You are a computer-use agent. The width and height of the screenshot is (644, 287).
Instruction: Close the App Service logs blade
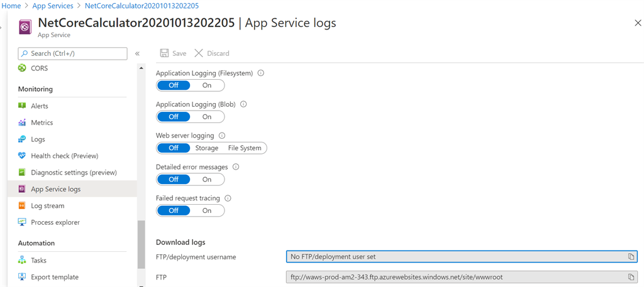(x=638, y=23)
